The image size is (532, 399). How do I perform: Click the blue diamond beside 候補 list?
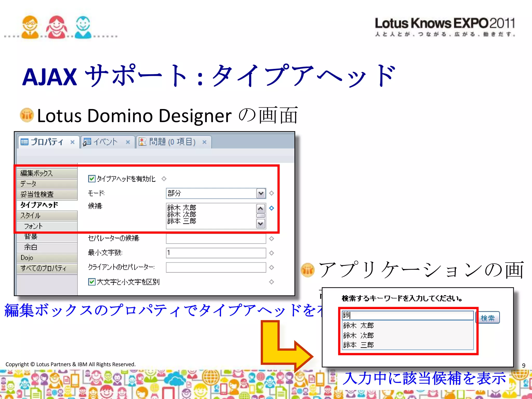tap(271, 208)
